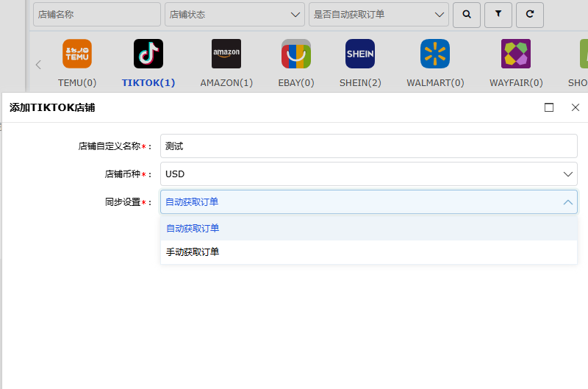588x389 pixels.
Task: Select the TEMU platform icon
Action: point(77,54)
